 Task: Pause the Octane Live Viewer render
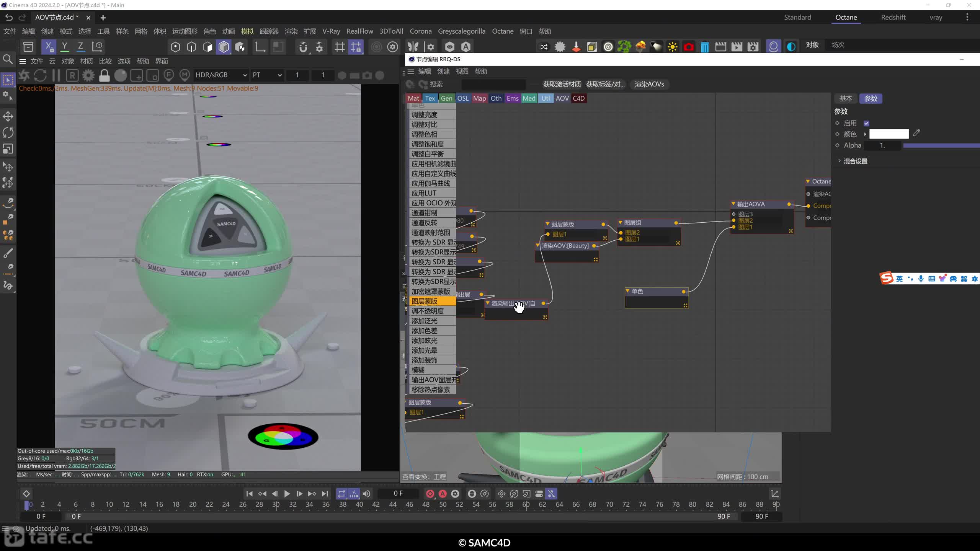pyautogui.click(x=56, y=75)
